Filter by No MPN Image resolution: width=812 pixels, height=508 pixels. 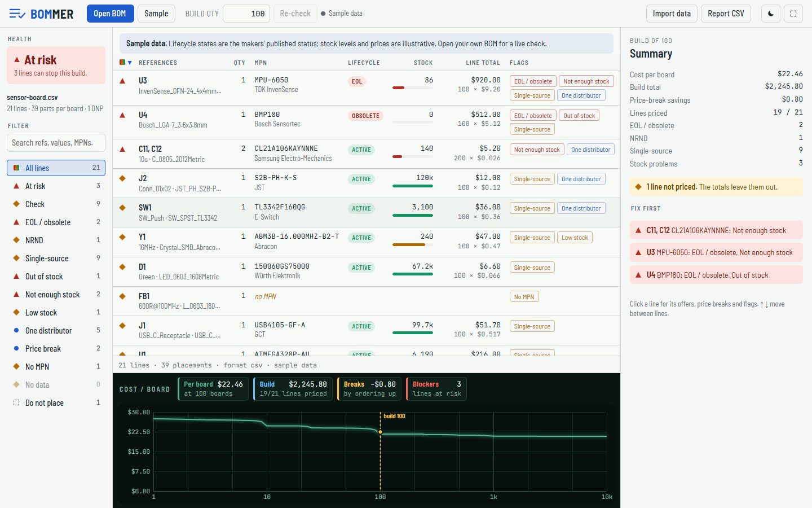click(56, 366)
